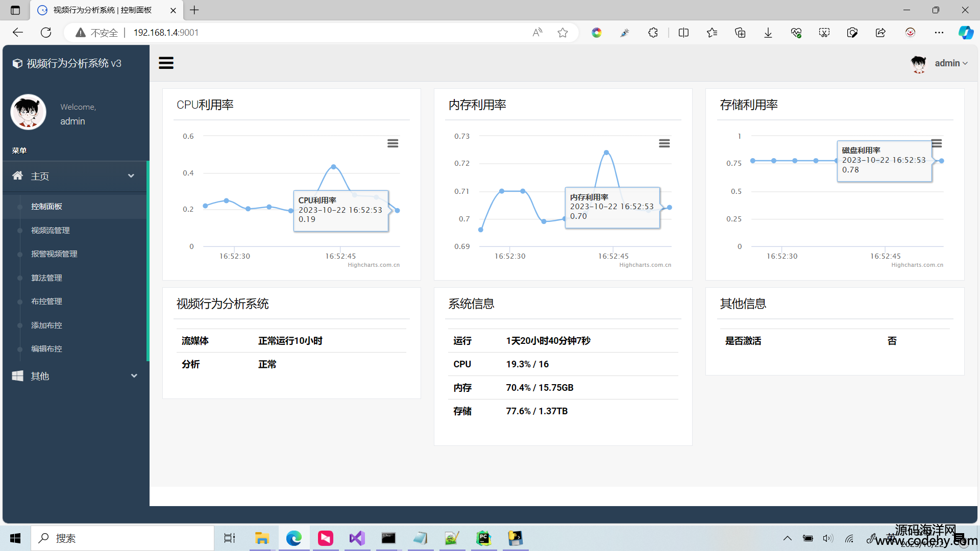This screenshot has height=551, width=980.
Task: Toggle the sidebar hamburger menu icon
Action: coord(166,63)
